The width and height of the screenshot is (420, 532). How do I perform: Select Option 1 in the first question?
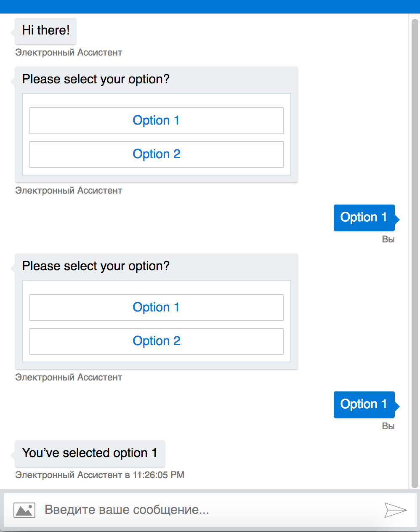coord(156,121)
